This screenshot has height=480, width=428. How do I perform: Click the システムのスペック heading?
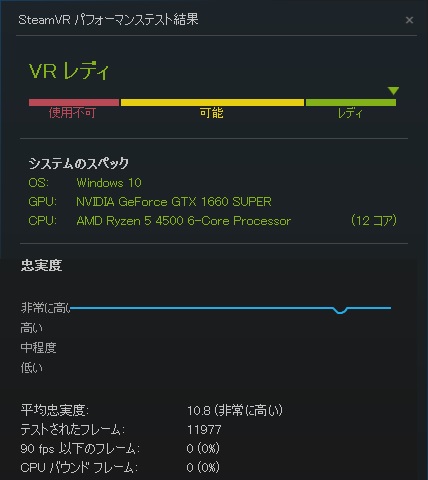pos(79,163)
